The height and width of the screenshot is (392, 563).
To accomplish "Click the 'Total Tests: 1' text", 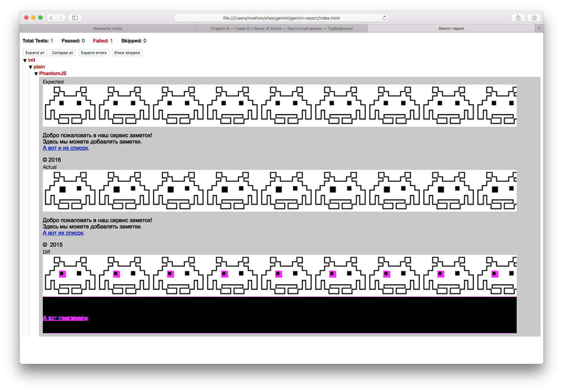I will [x=38, y=41].
